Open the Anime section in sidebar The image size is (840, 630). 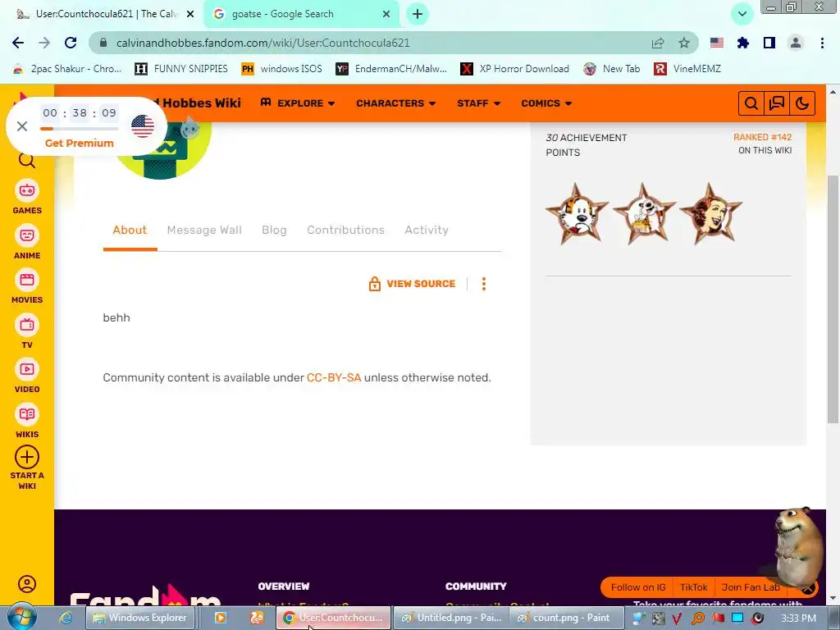pos(27,243)
